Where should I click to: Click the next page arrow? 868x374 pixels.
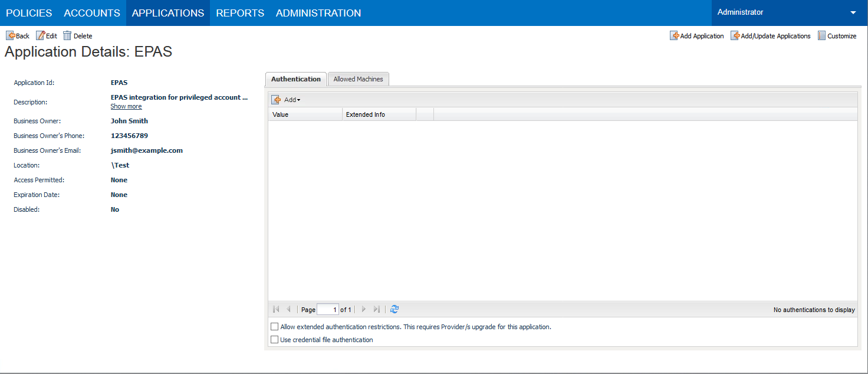pos(363,309)
